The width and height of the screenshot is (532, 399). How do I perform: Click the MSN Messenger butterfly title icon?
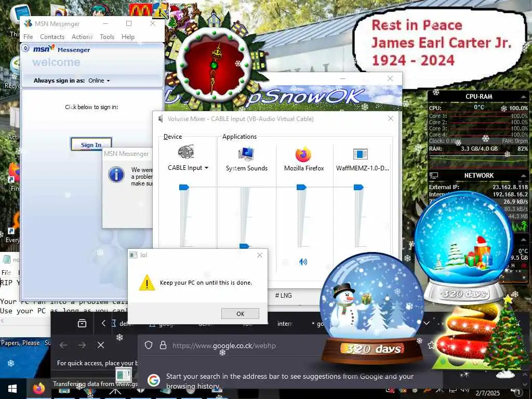pyautogui.click(x=28, y=23)
